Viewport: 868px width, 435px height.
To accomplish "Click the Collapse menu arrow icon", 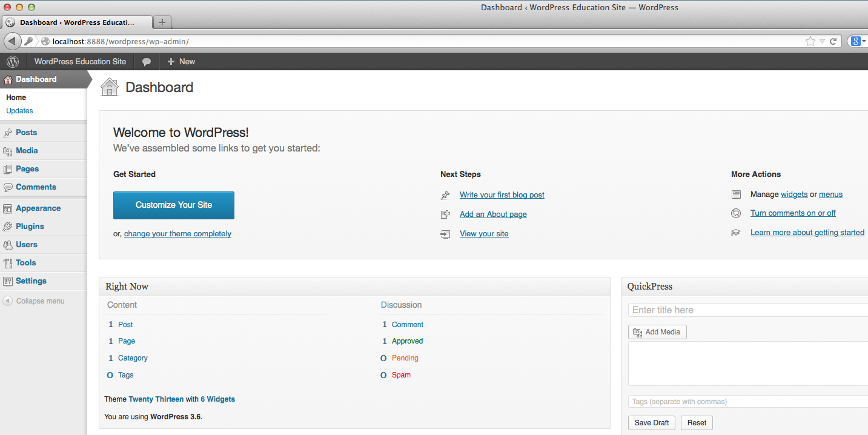I will [x=7, y=301].
